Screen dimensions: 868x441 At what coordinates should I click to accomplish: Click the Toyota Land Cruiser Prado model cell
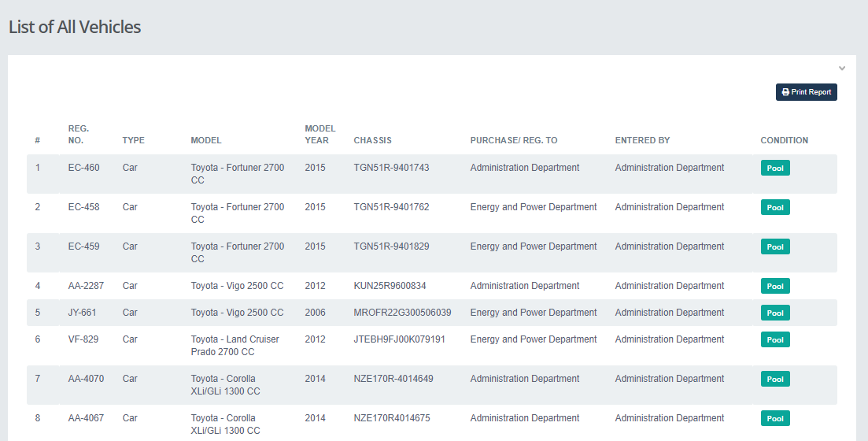coord(235,346)
